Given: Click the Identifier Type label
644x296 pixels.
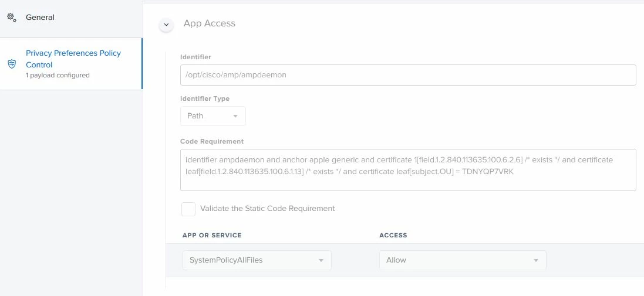Looking at the screenshot, I should [205, 99].
